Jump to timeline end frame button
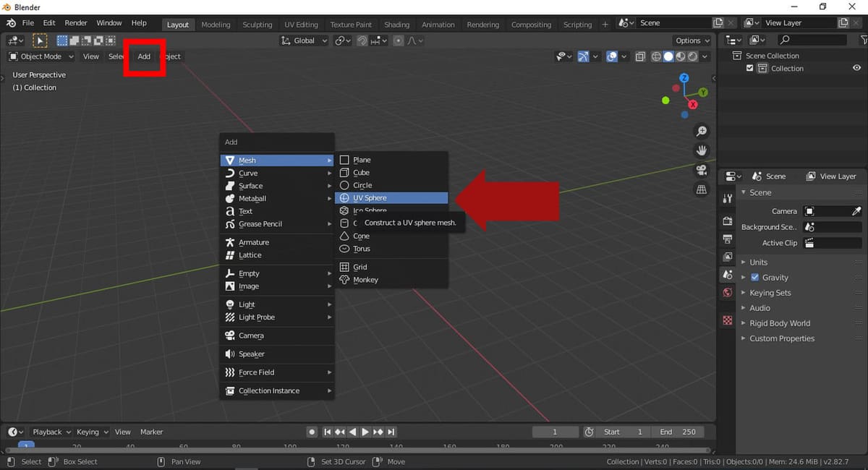 coord(391,432)
